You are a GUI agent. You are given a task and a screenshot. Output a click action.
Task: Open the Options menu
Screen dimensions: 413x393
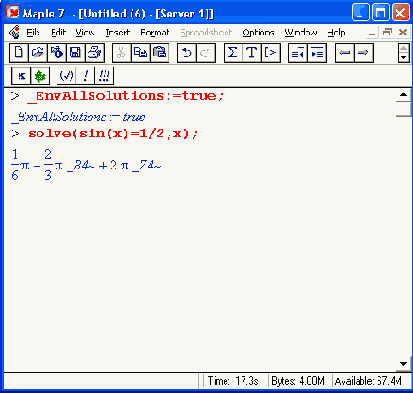(x=258, y=32)
